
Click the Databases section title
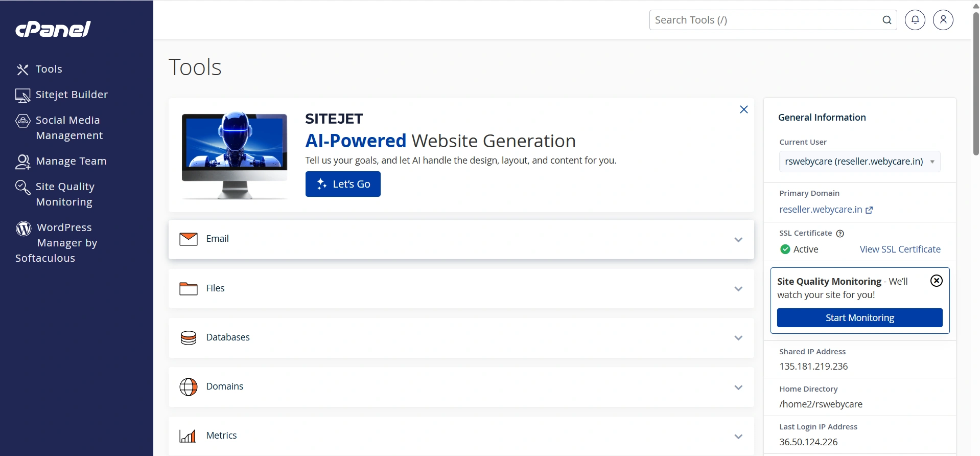(x=228, y=337)
